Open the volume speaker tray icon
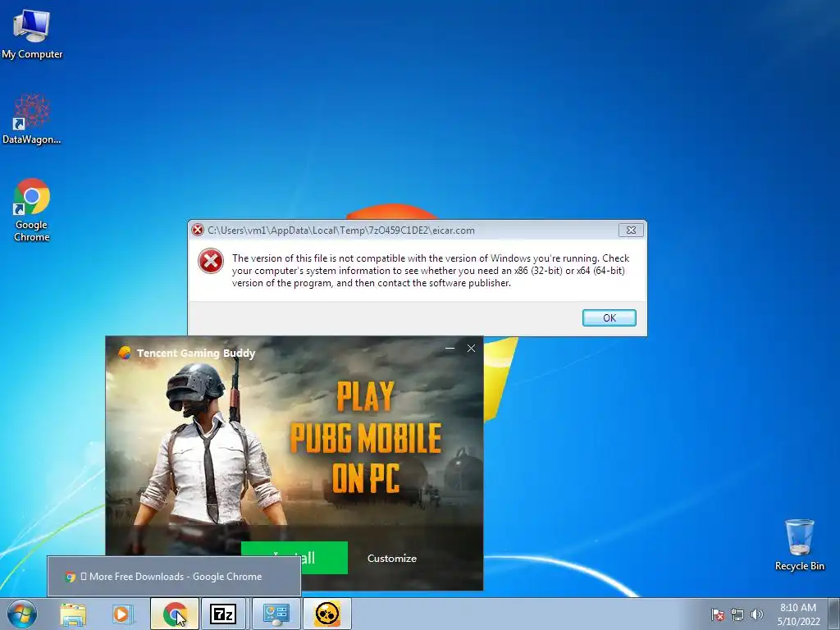 click(x=757, y=614)
